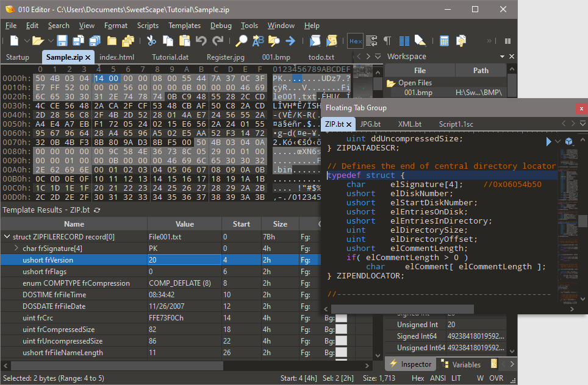
Task: Toggle LIT endian setting in status bar
Action: (456, 378)
